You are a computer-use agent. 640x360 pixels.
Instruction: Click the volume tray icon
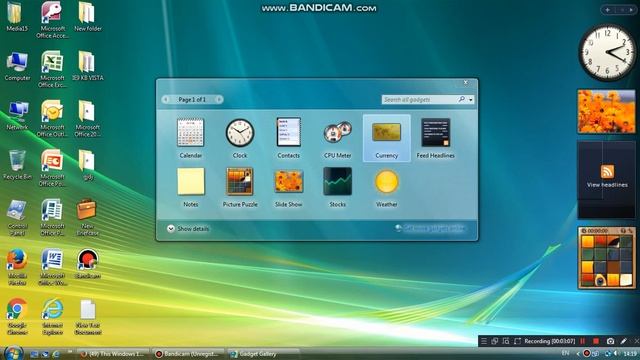click(x=616, y=353)
